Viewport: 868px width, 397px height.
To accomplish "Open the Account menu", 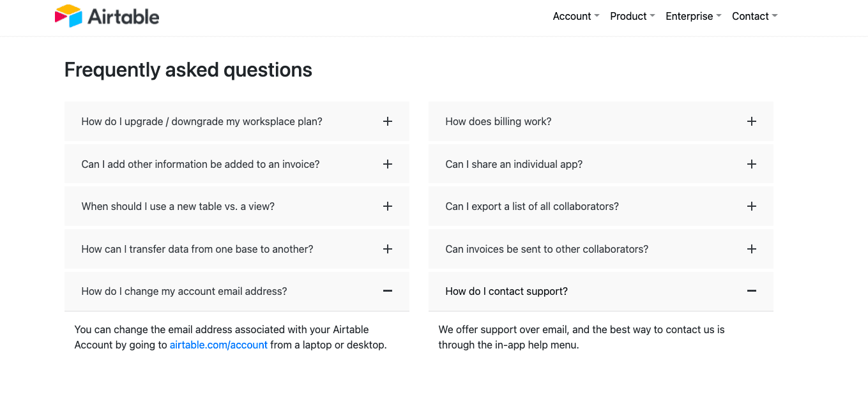I will 572,16.
